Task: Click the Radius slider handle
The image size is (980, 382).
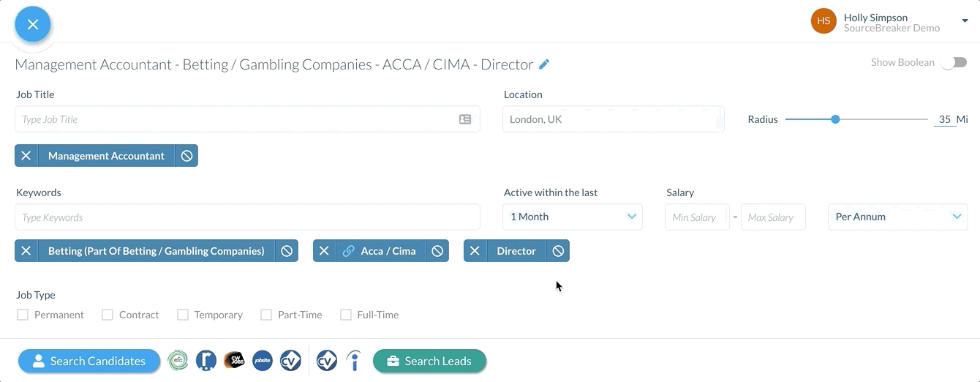Action: pos(835,119)
